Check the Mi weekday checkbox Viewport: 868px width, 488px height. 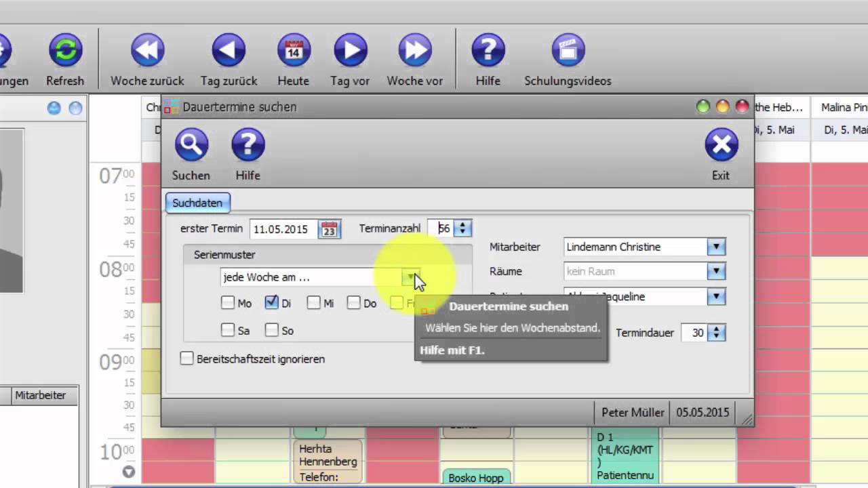(x=313, y=303)
